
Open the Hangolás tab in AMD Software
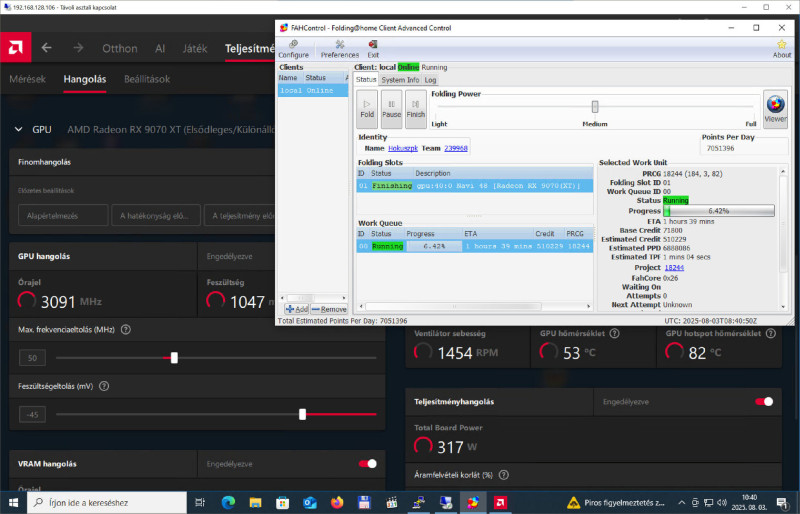(85, 79)
